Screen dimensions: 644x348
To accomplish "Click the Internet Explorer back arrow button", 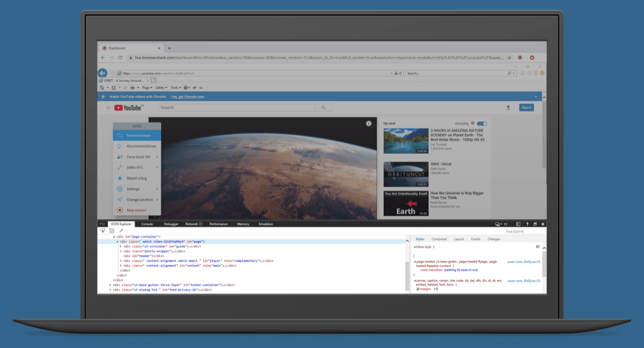I will [102, 73].
